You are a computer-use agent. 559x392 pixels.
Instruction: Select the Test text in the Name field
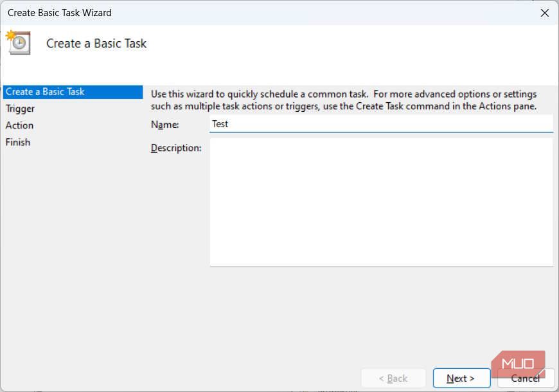(x=220, y=123)
